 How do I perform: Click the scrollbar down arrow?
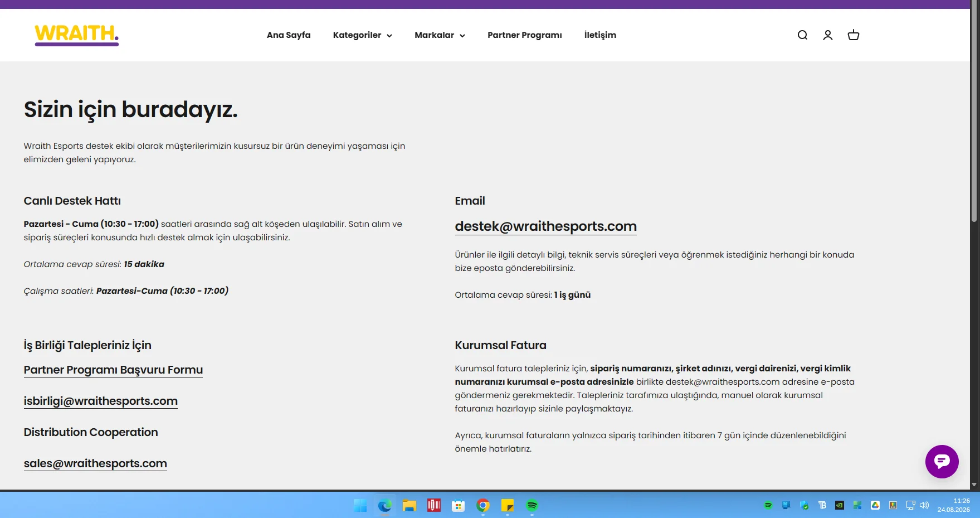point(974,485)
